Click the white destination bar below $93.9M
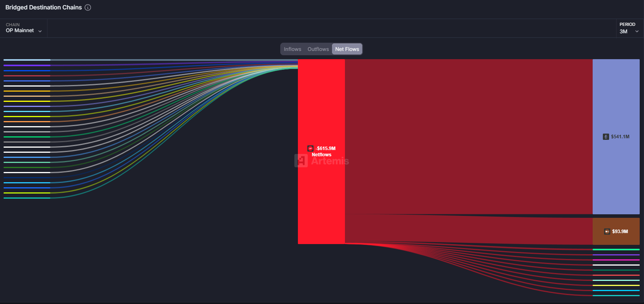Viewport: 644px width, 304px height. point(616,265)
